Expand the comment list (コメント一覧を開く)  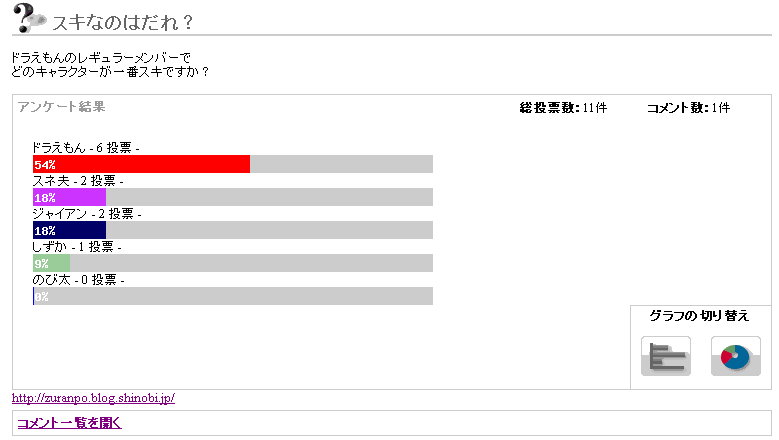click(69, 423)
